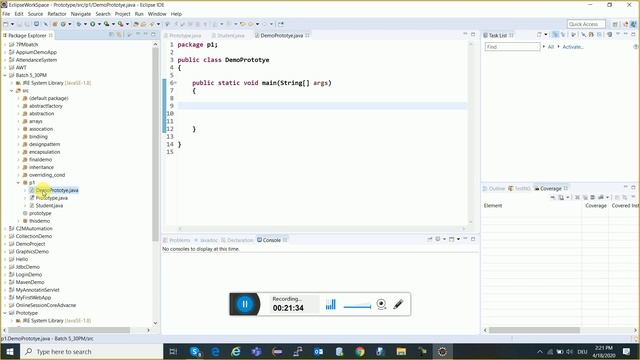The width and height of the screenshot is (640, 360).
Task: Click the Remove Active Session icon in Coverage
Action: click(x=577, y=197)
